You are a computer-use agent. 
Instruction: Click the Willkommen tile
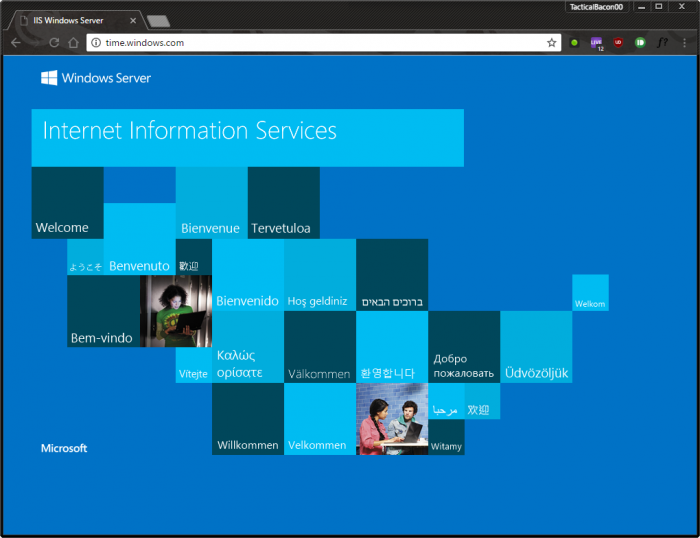pos(248,419)
